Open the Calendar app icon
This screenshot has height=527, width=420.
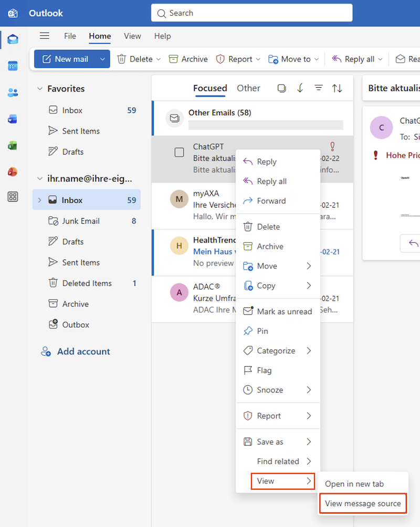click(x=13, y=66)
